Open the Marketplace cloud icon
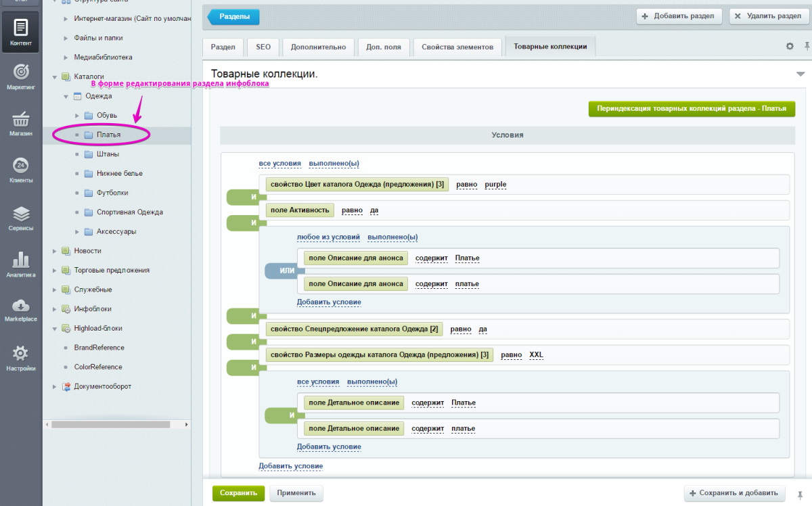Image resolution: width=812 pixels, height=506 pixels. [20, 309]
